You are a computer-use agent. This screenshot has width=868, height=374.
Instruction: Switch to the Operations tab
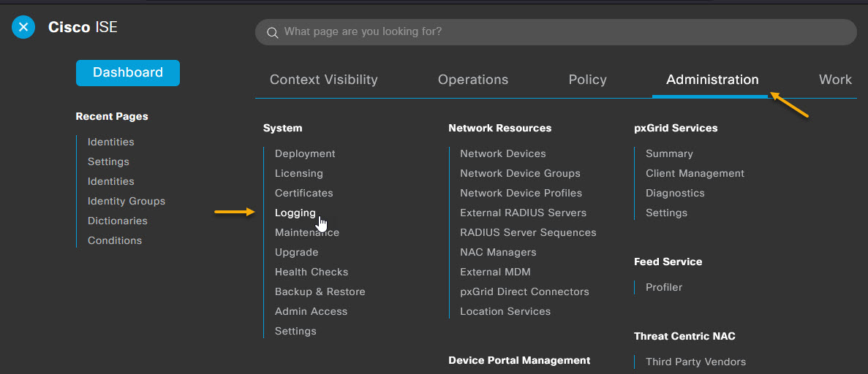coord(472,80)
